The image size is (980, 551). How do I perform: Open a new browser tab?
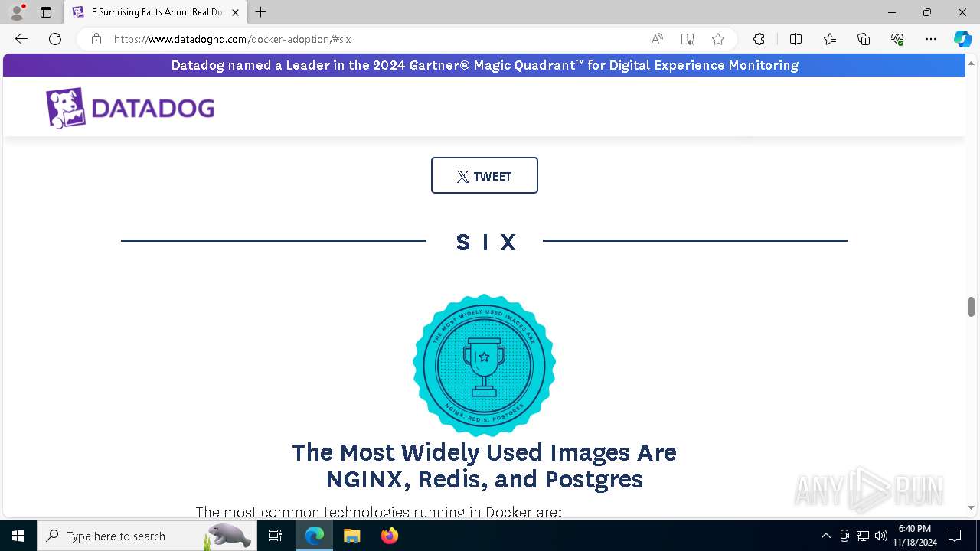click(x=261, y=12)
